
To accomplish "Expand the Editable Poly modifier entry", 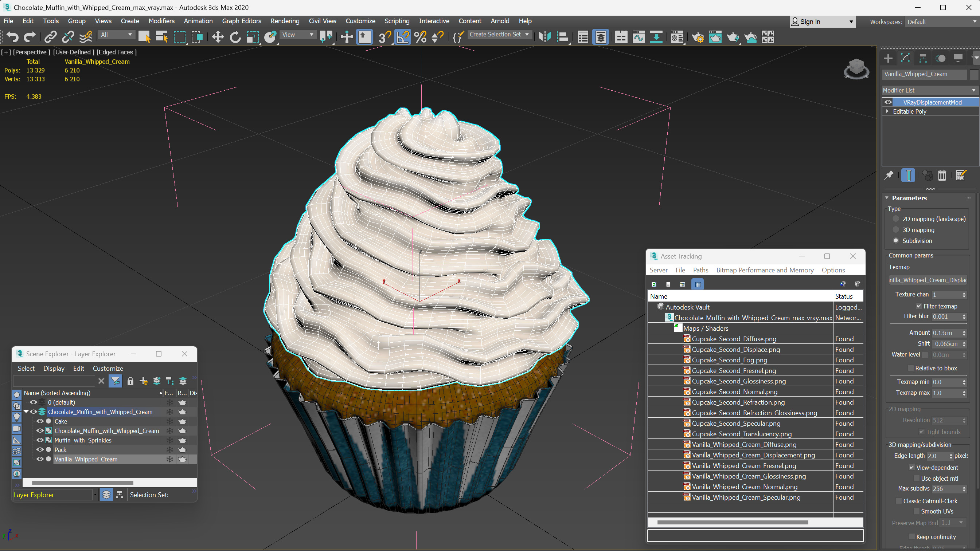I will coord(887,111).
